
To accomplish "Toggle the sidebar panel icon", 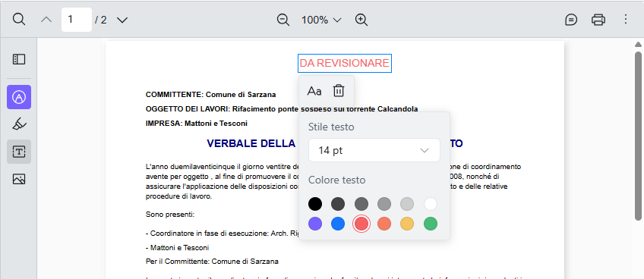I will (19, 59).
